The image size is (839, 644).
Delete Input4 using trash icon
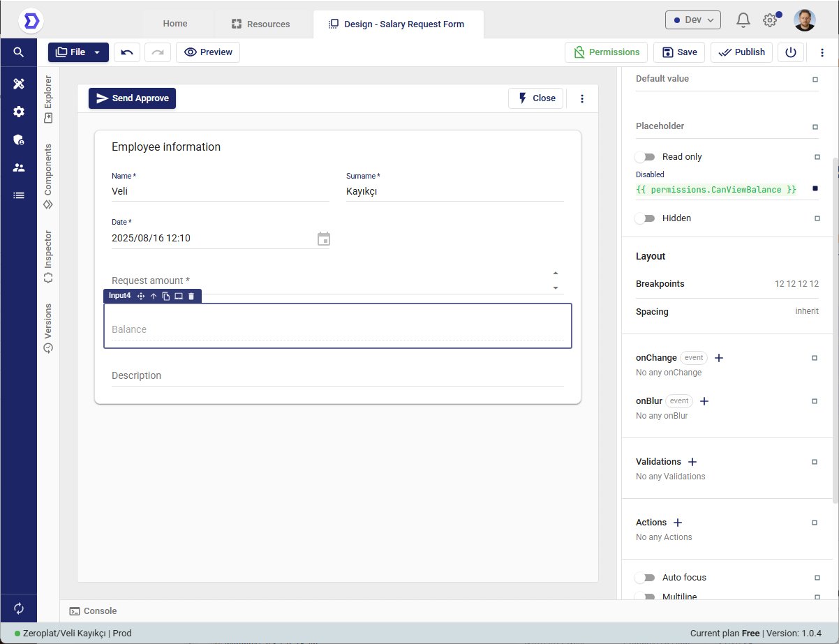click(x=191, y=297)
